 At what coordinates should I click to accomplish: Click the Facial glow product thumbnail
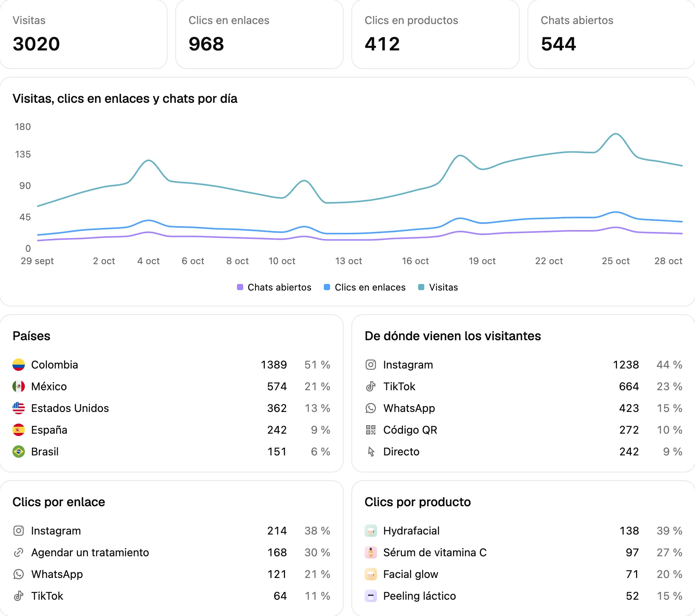pos(371,574)
